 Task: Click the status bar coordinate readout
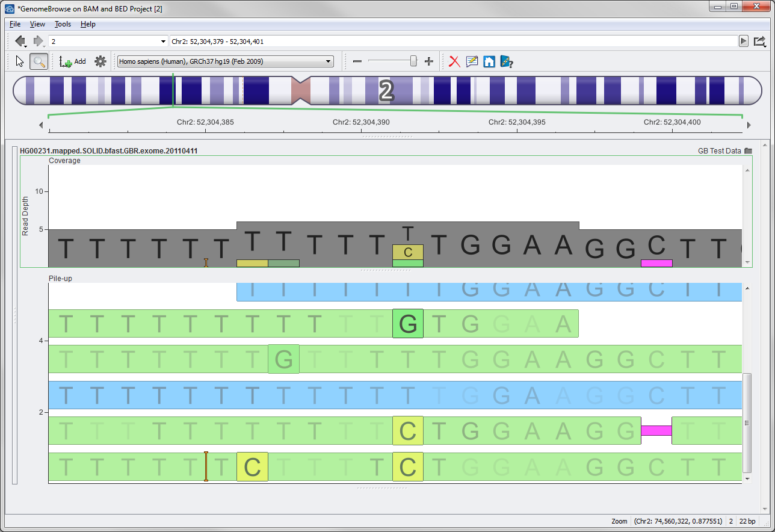678,521
